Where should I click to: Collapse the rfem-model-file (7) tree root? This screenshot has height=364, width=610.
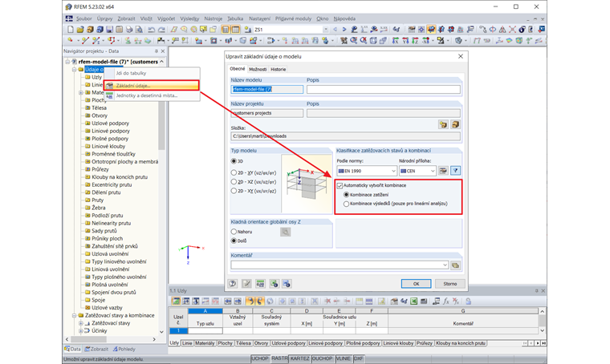pos(67,62)
